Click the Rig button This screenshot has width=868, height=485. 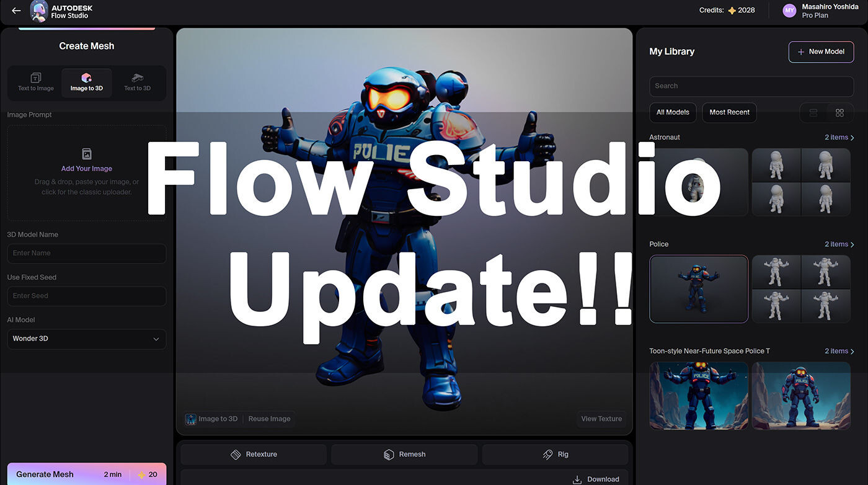point(555,455)
